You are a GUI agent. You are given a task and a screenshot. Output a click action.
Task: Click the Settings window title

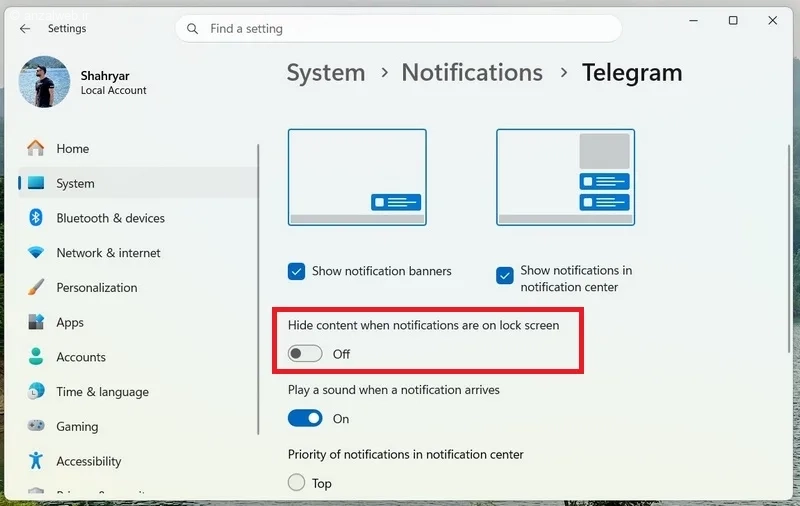click(67, 29)
